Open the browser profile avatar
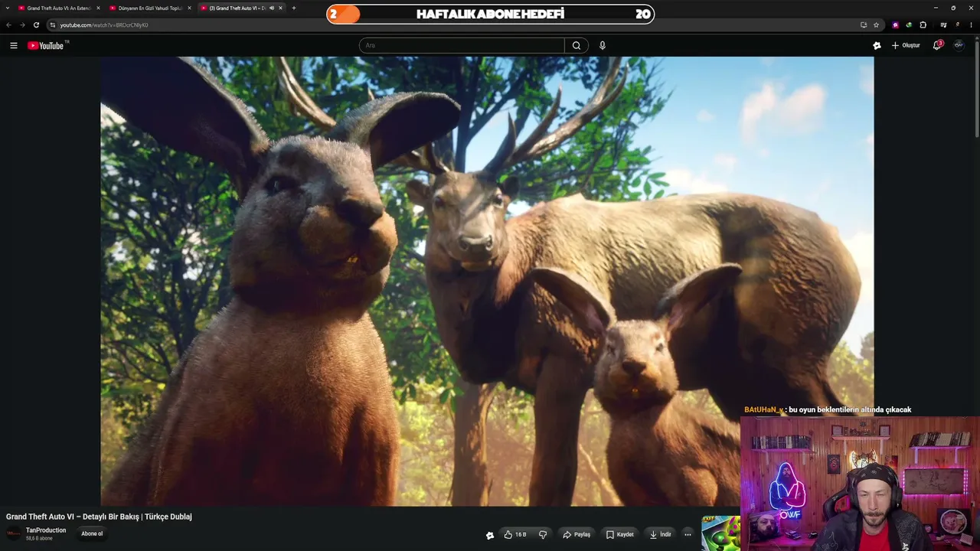 957,24
